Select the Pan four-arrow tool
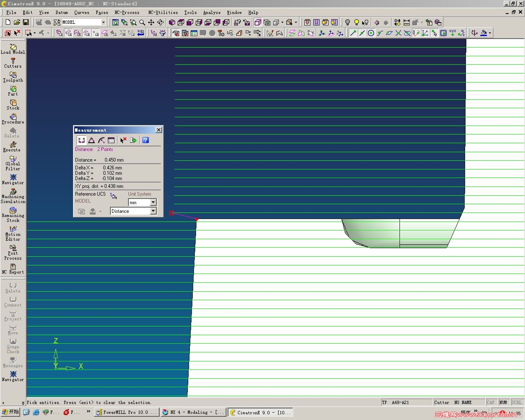Screen dimensions: 525x420 (x=151, y=22)
